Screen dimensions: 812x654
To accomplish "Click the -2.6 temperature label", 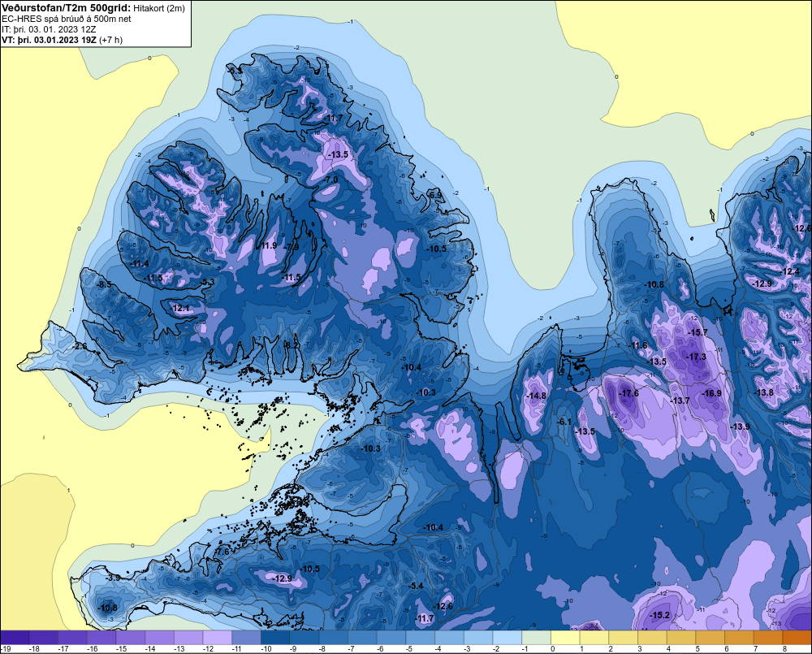I will pos(80,345).
